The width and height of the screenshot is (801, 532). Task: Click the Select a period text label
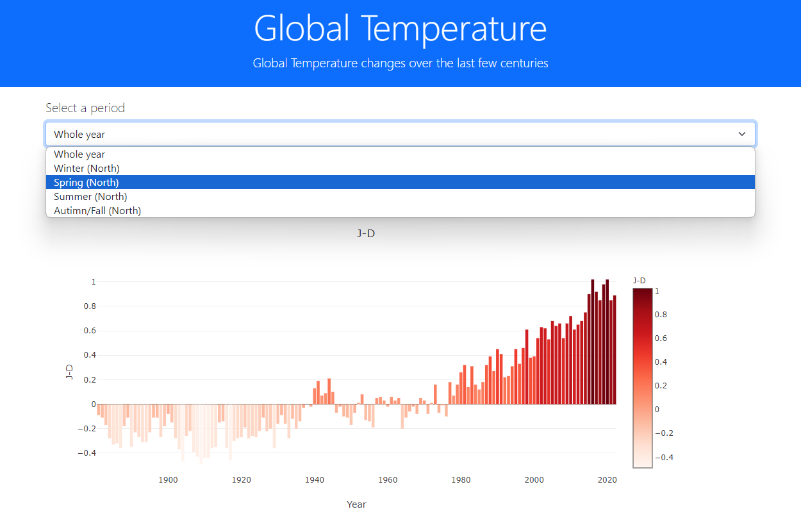pyautogui.click(x=85, y=108)
